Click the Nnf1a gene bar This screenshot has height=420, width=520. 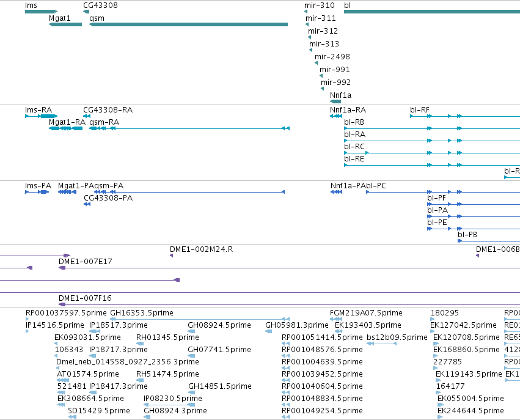335,101
